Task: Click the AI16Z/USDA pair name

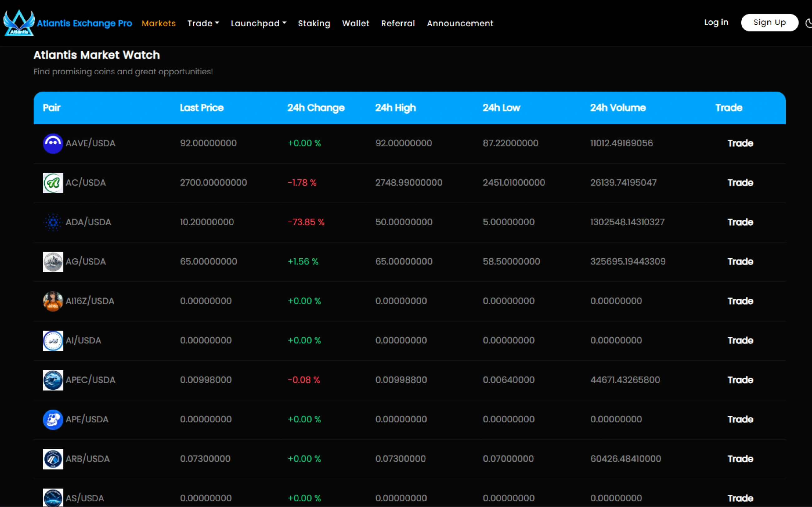Action: (x=90, y=301)
